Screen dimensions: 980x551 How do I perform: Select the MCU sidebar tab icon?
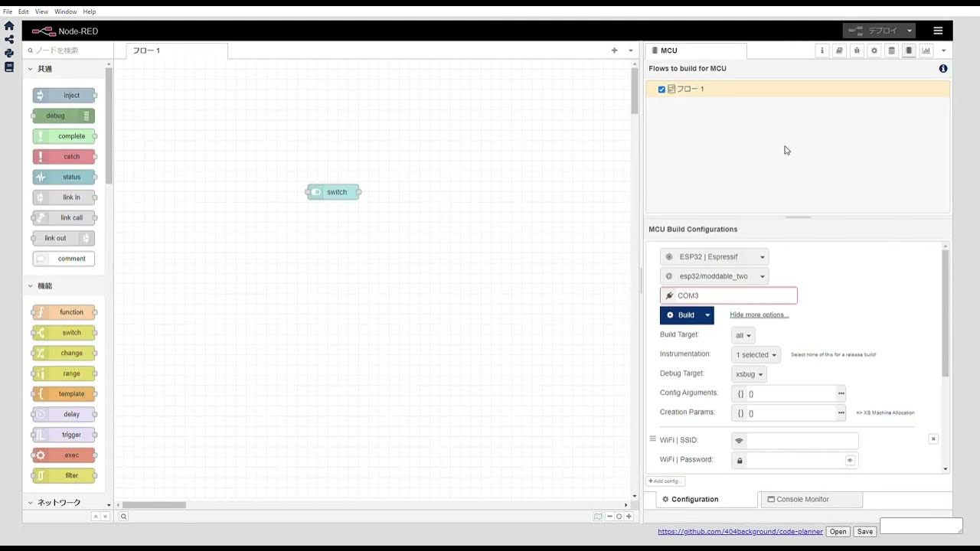point(909,51)
